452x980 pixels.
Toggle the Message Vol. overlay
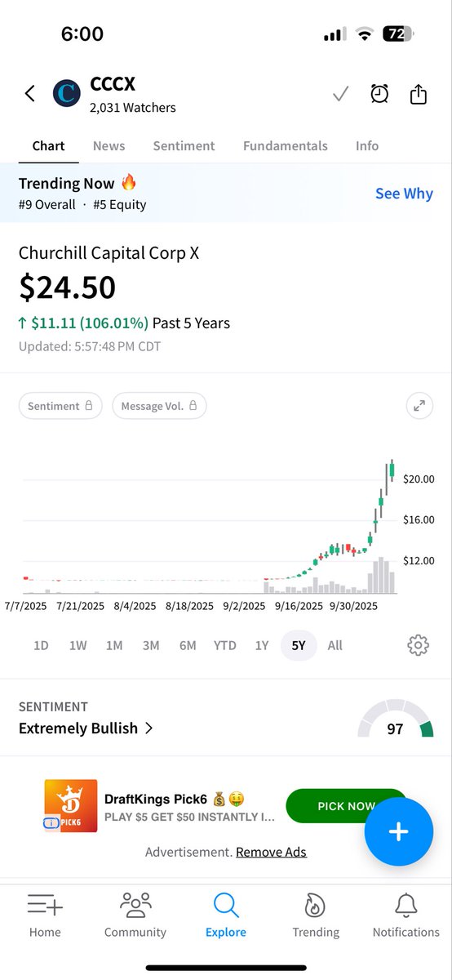coord(159,406)
